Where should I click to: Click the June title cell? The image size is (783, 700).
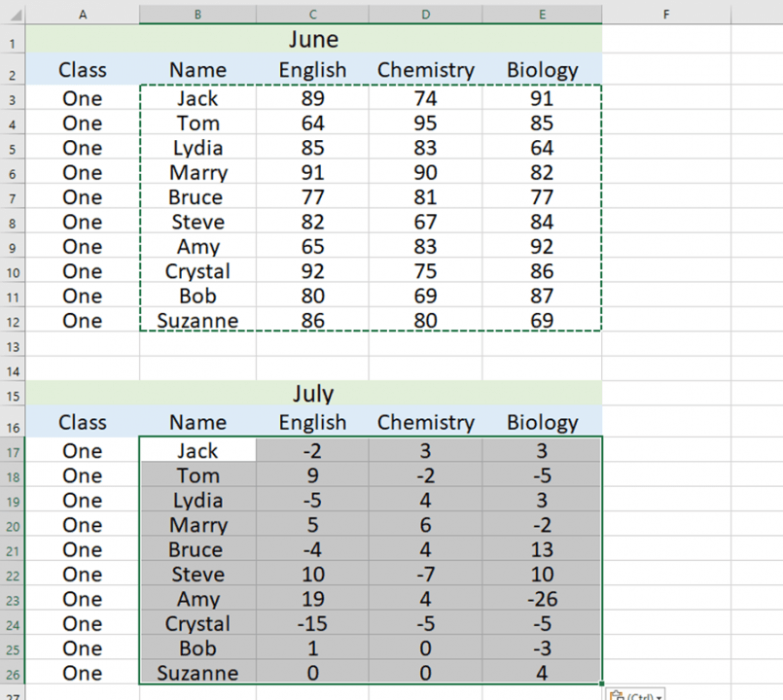pyautogui.click(x=313, y=39)
